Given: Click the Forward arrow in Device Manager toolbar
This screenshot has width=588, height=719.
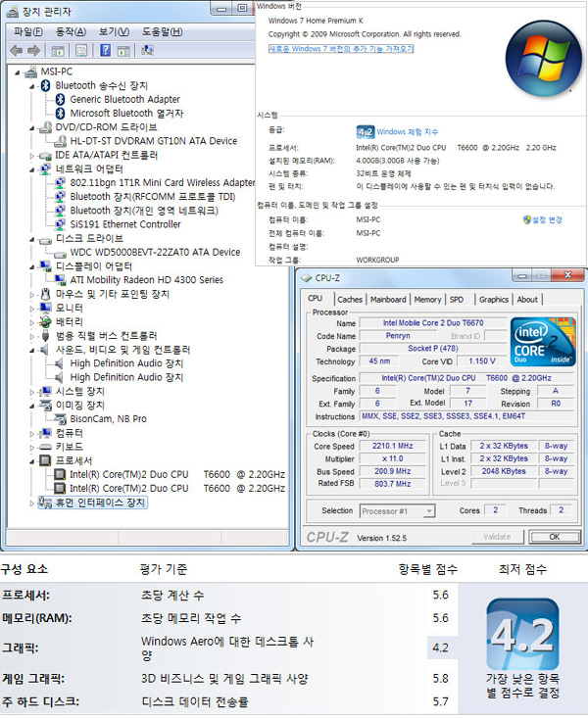Looking at the screenshot, I should (33, 50).
